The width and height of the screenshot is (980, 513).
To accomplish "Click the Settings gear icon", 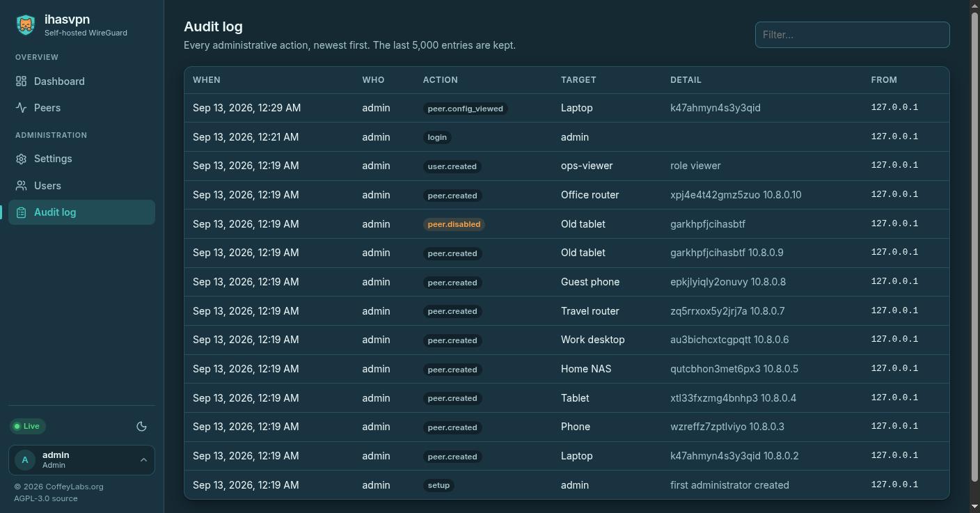I will click(22, 159).
